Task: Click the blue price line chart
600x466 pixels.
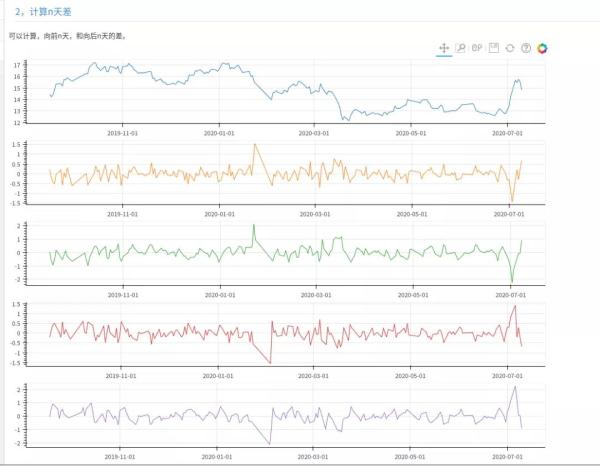Action: [x=285, y=92]
